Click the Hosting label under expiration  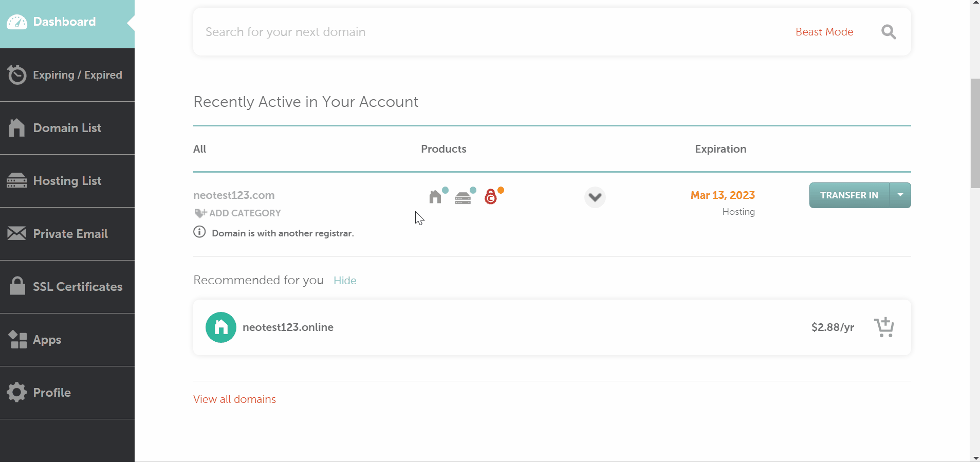click(738, 212)
